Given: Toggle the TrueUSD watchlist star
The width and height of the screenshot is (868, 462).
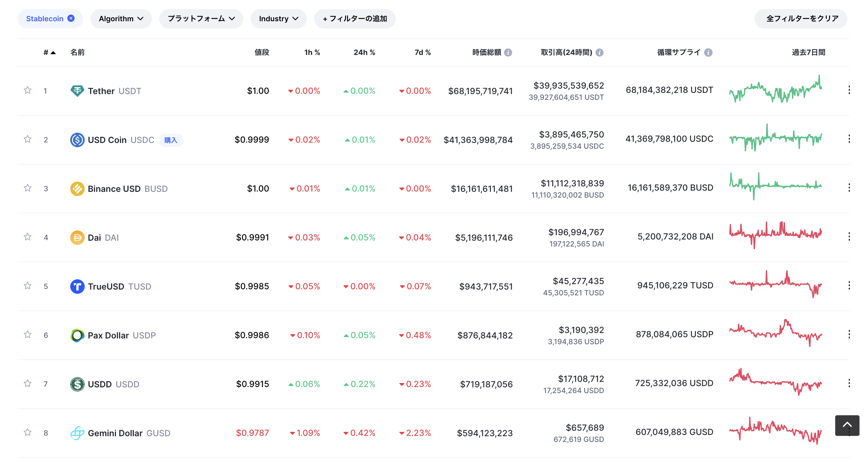Looking at the screenshot, I should 28,286.
